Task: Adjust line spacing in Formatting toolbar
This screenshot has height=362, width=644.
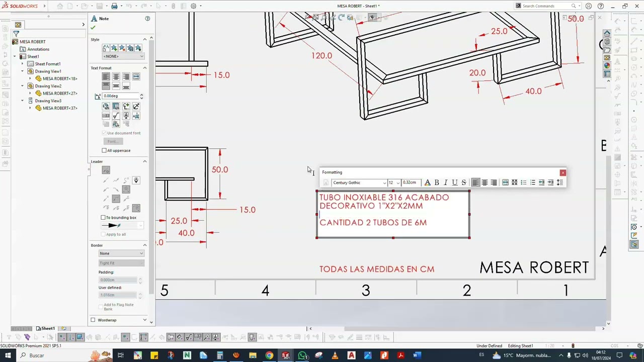Action: (x=560, y=183)
